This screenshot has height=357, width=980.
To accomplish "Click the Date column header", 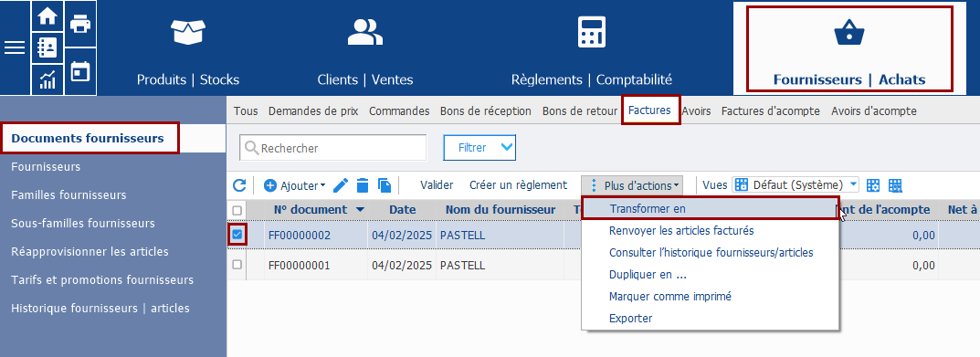I will tap(403, 209).
